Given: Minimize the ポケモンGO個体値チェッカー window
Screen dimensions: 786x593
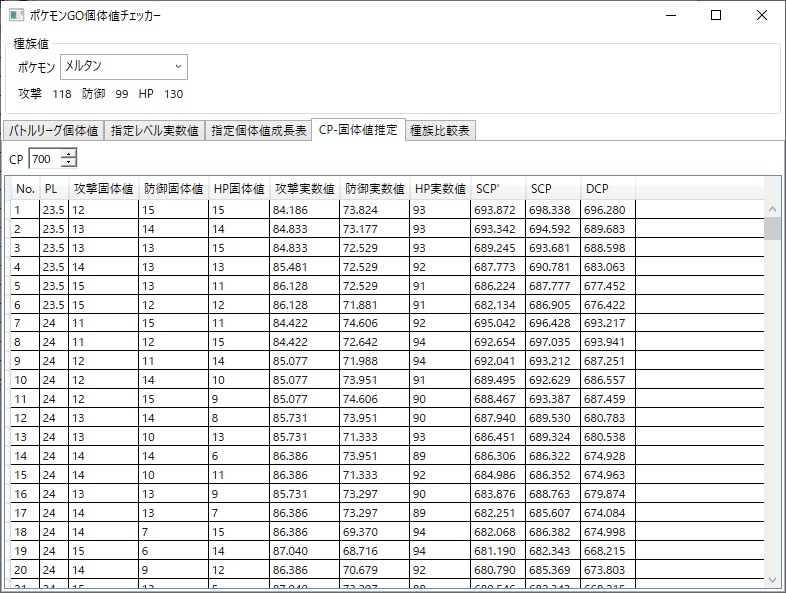Looking at the screenshot, I should 671,15.
